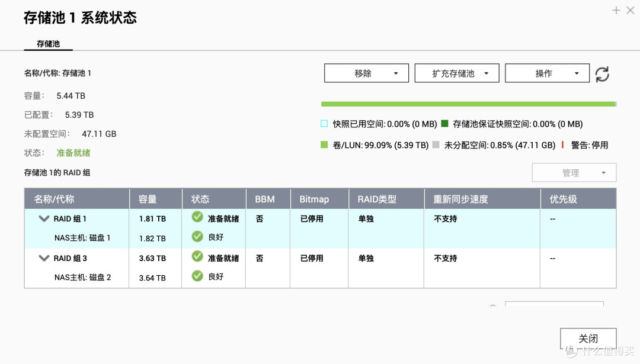Click the green 准备就绪 checkmark for RAID 组 1

[x=196, y=218]
